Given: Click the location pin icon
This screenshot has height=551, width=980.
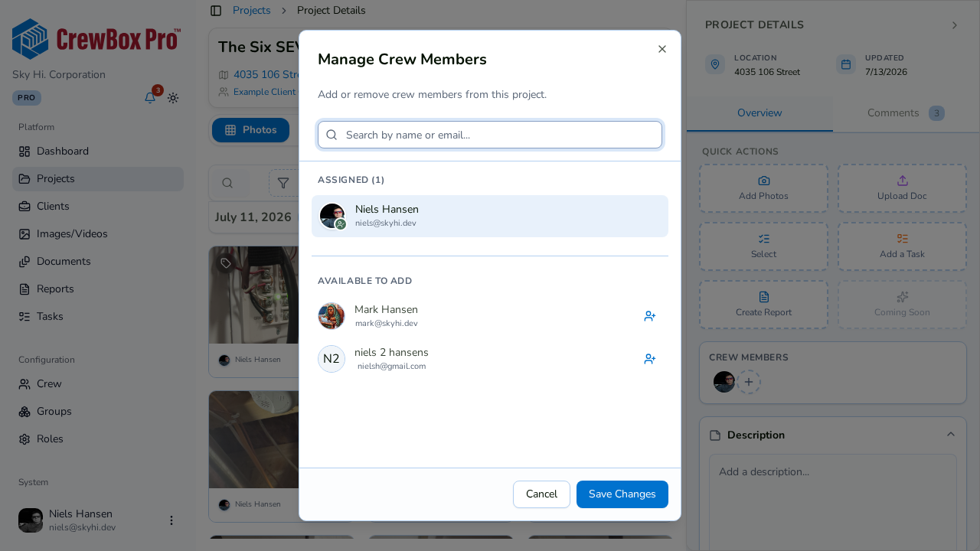Looking at the screenshot, I should click(x=715, y=64).
